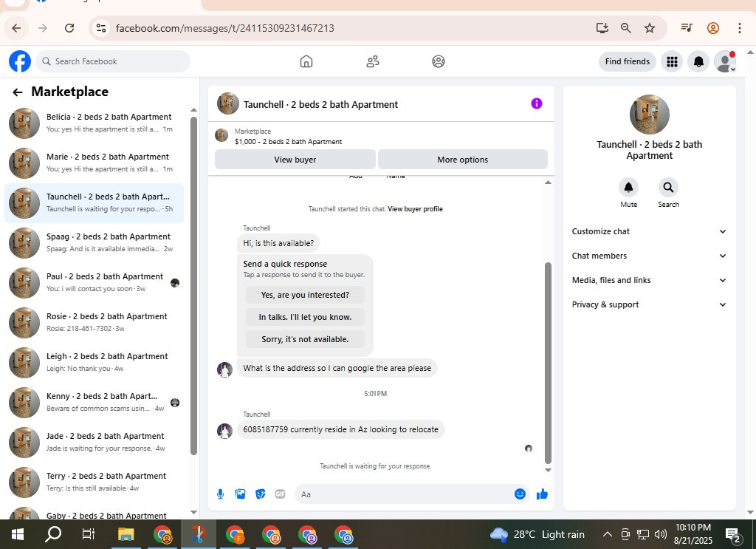Click the Marketplace listing thumbnail '$1,000'
The image size is (756, 549).
click(221, 135)
